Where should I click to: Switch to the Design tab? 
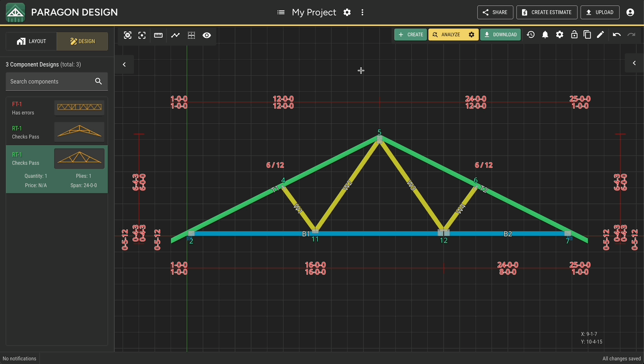82,41
